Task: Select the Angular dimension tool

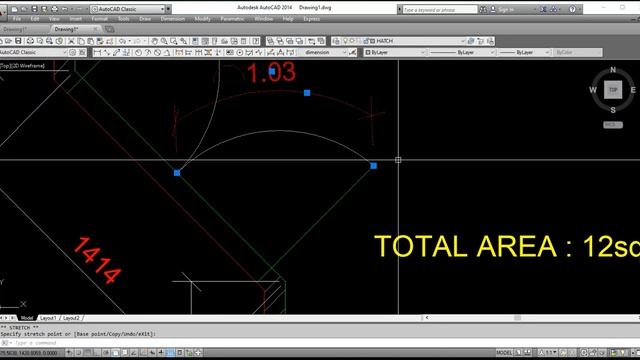Action: click(x=167, y=52)
